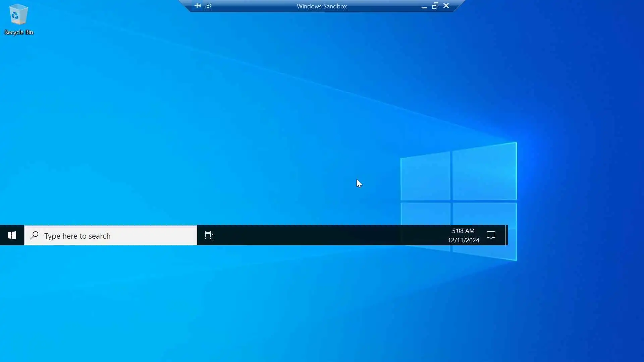This screenshot has height=362, width=644.
Task: Open the Windows Start menu
Action: (x=12, y=235)
